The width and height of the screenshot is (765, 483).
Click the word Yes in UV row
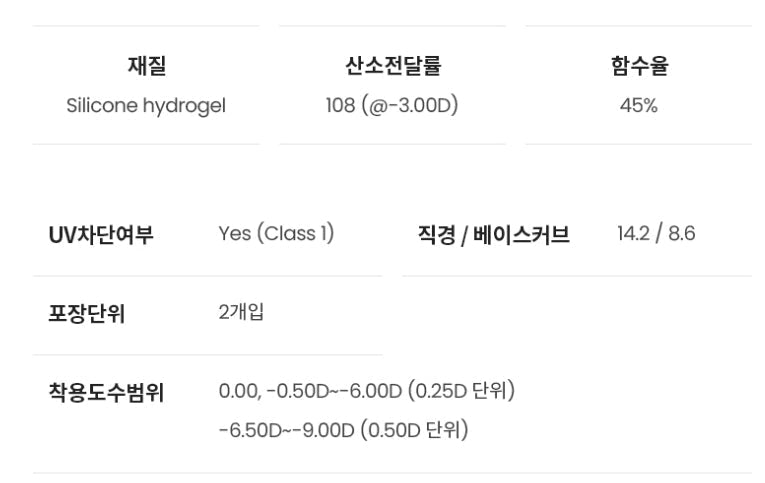click(x=234, y=234)
